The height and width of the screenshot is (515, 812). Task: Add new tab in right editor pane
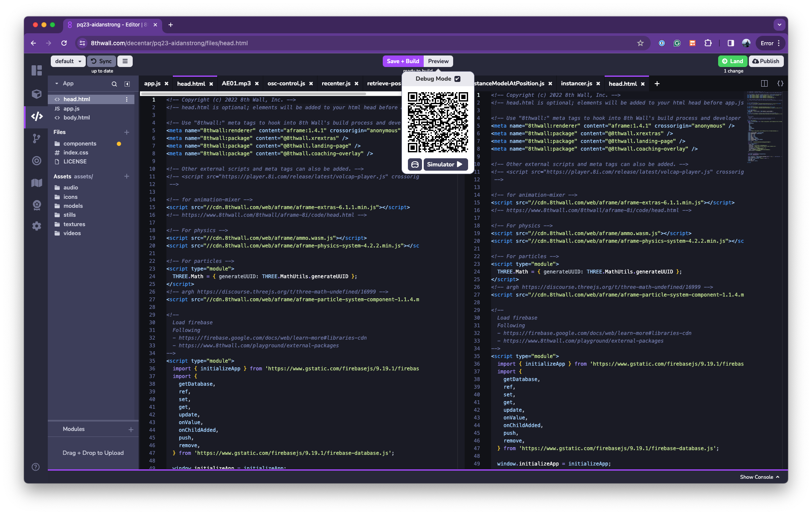[x=657, y=84]
